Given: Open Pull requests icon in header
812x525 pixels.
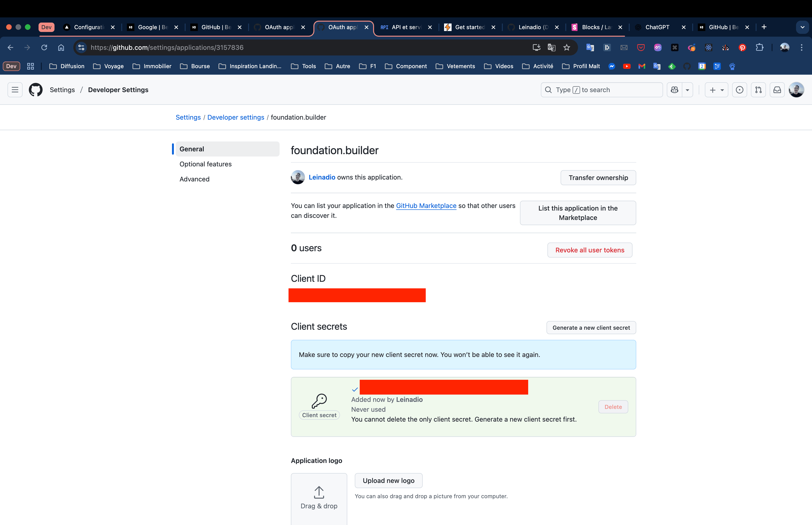Looking at the screenshot, I should pyautogui.click(x=758, y=90).
